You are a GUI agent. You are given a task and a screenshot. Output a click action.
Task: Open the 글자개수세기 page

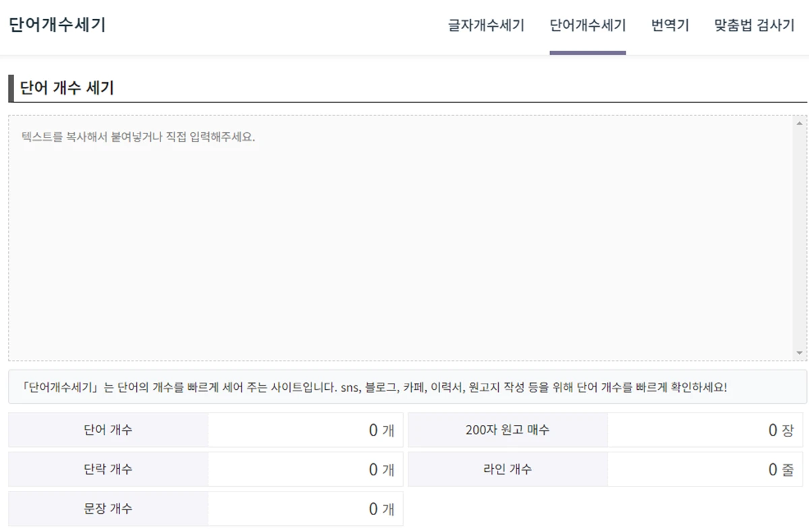pos(488,25)
